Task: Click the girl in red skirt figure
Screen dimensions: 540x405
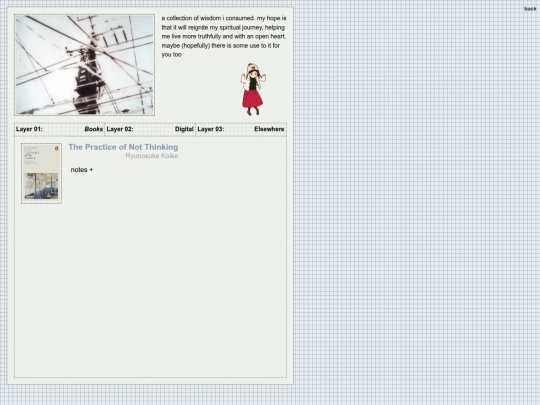Action: 253,89
